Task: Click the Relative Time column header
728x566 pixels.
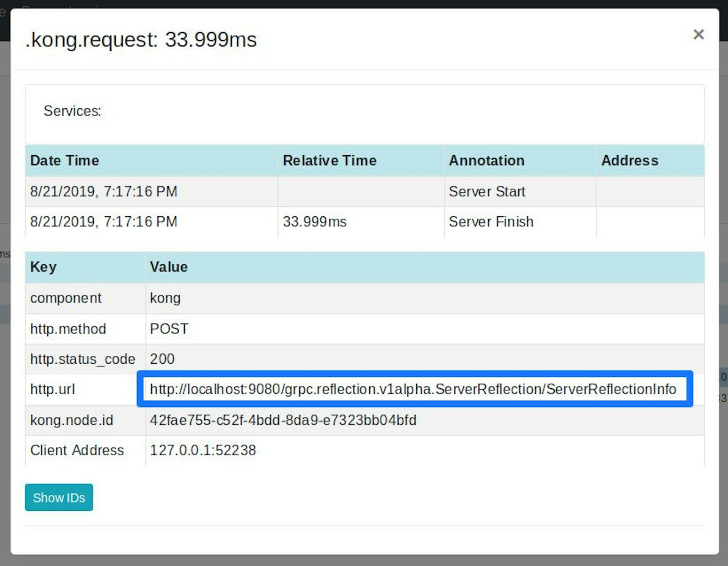Action: pos(329,160)
